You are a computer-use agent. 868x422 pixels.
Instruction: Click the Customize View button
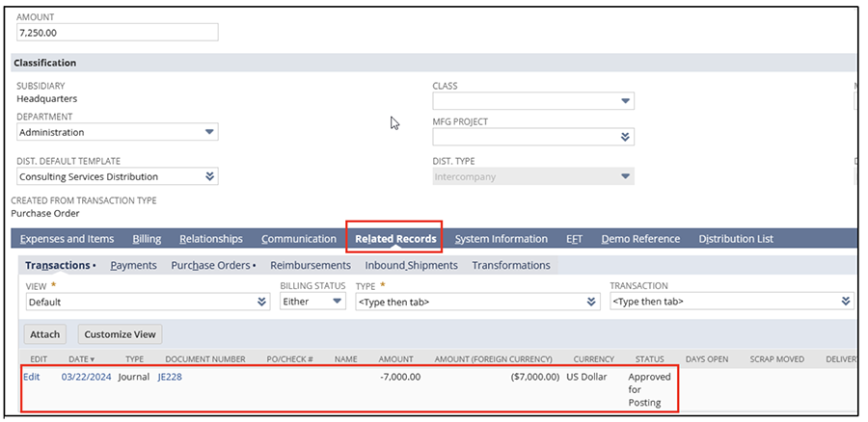click(x=120, y=334)
